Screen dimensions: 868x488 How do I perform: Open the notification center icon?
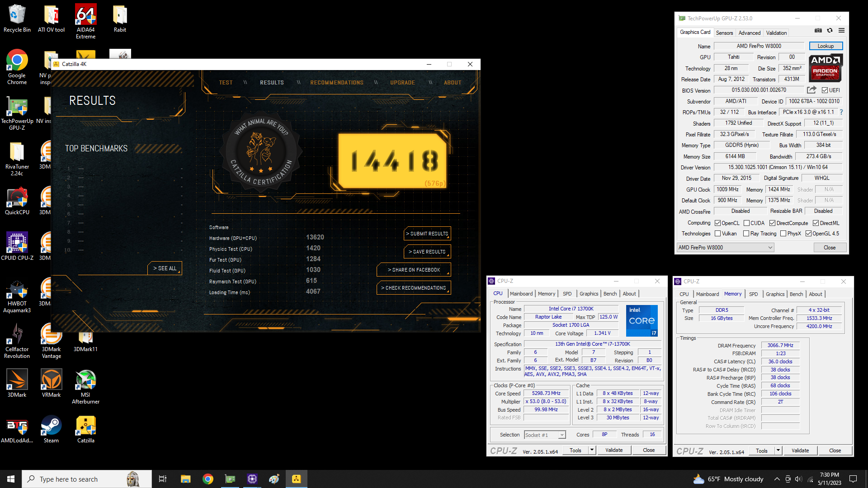point(853,479)
